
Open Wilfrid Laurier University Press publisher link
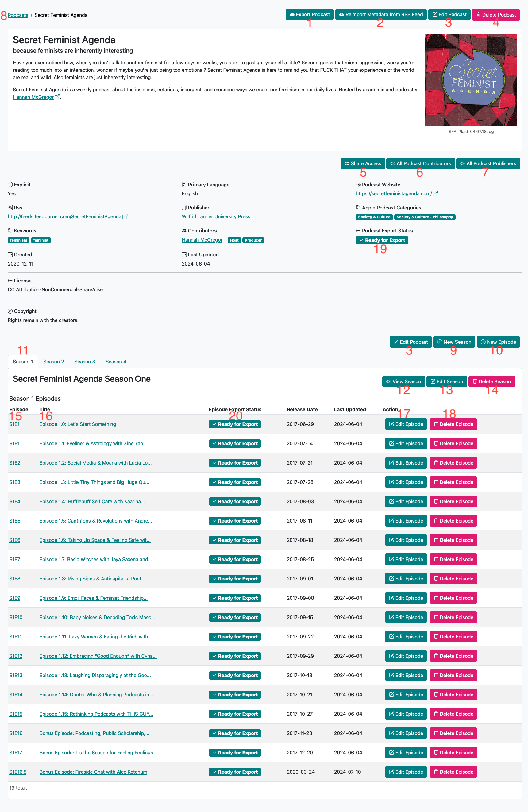(216, 217)
